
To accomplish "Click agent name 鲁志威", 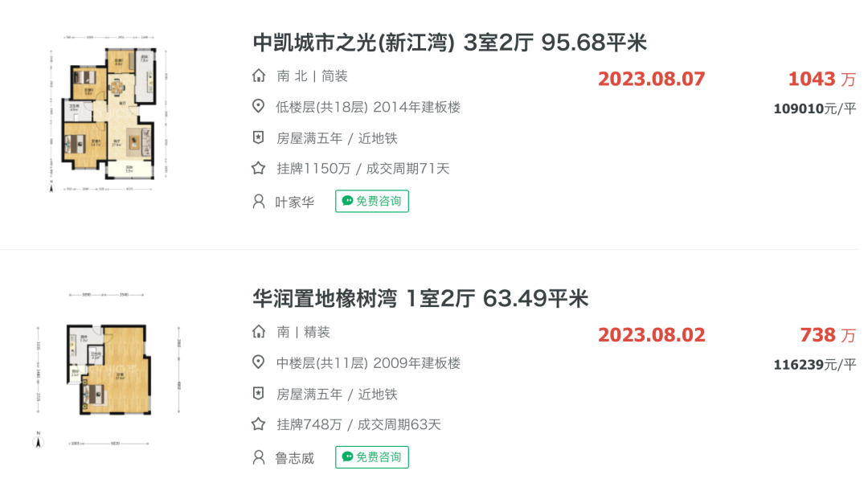I will coord(294,458).
